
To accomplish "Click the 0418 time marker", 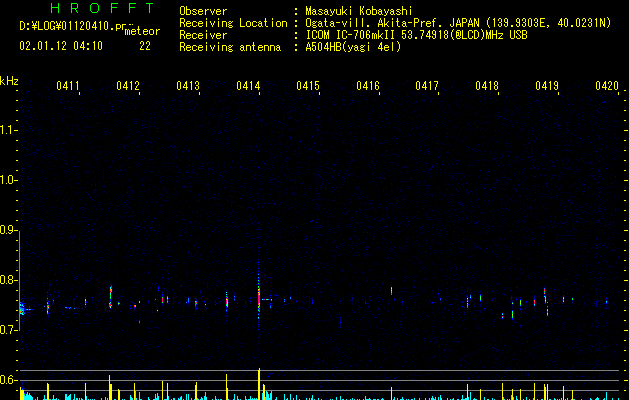I will [x=487, y=86].
